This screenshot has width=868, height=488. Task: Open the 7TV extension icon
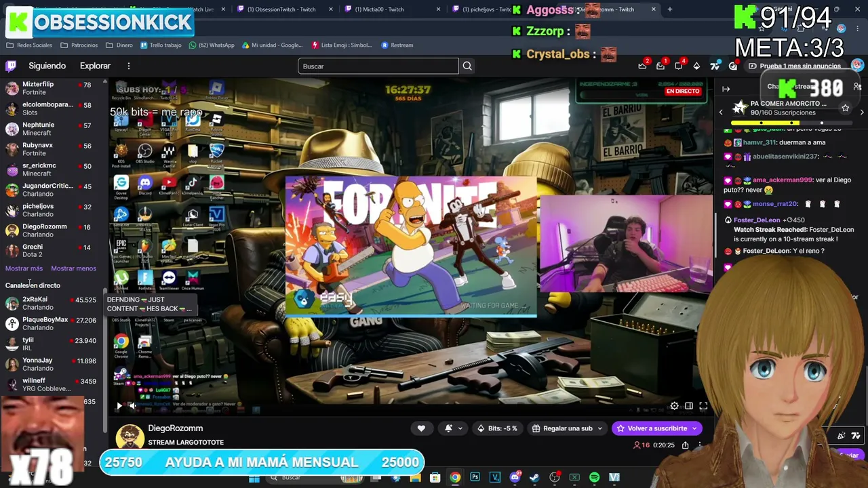click(715, 66)
